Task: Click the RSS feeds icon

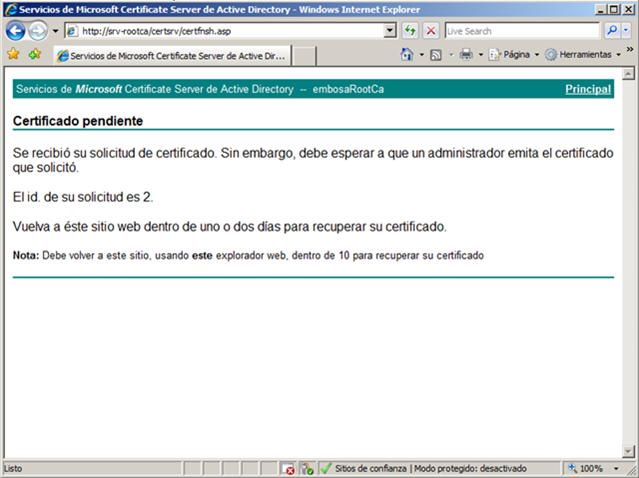Action: [x=437, y=54]
